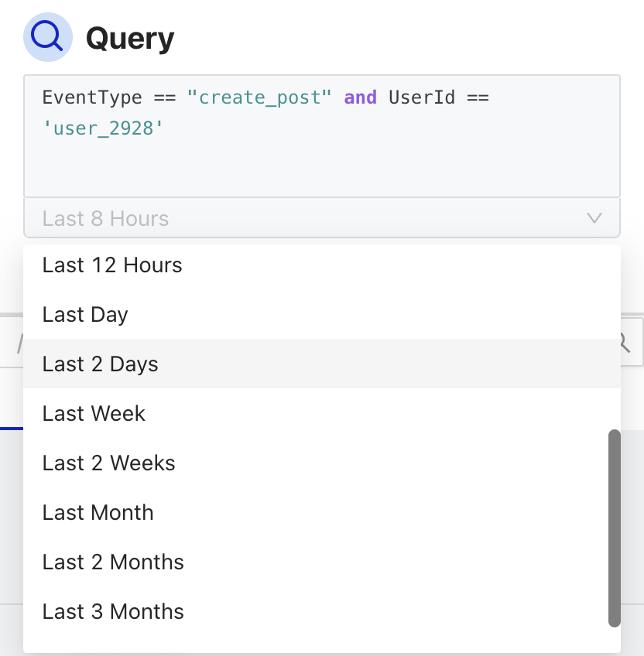Open the time range dropdown via its chevron
Screen dimensions: 644x656
tap(594, 218)
